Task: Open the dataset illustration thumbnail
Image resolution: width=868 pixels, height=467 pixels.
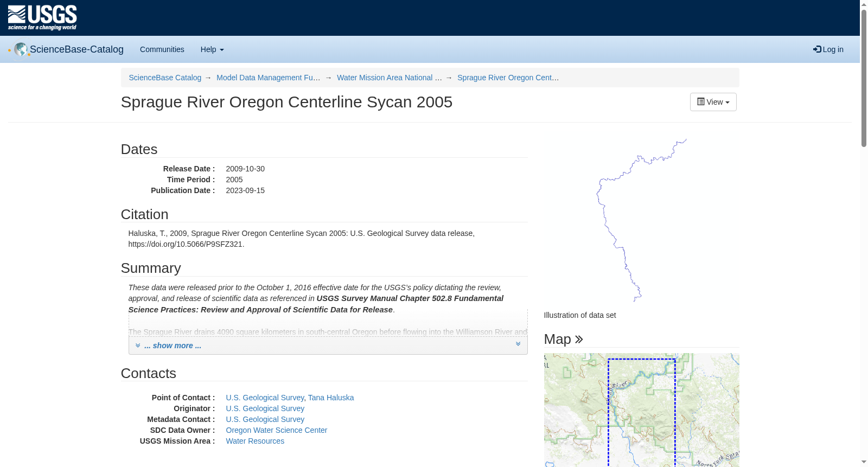Action: click(641, 220)
